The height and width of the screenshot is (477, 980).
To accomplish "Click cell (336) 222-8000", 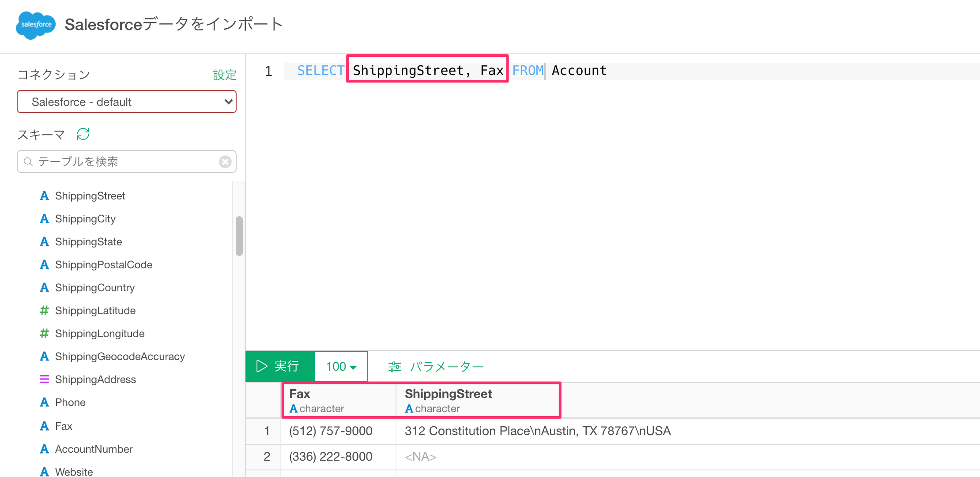I will pos(331,457).
